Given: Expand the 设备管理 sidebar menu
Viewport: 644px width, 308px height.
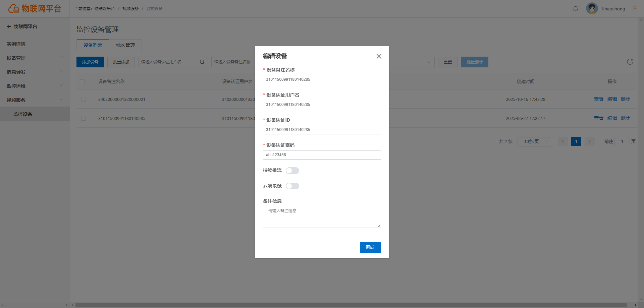Looking at the screenshot, I should pyautogui.click(x=35, y=58).
